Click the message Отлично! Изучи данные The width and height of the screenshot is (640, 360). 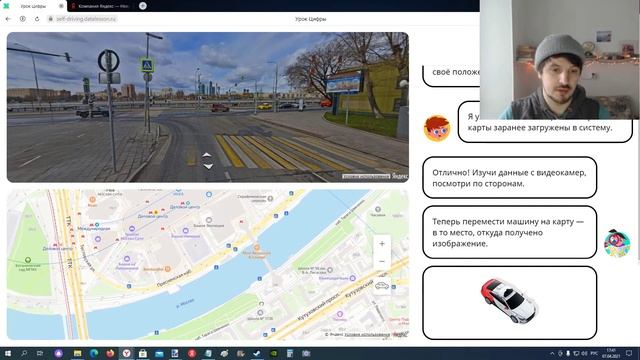coord(509,178)
